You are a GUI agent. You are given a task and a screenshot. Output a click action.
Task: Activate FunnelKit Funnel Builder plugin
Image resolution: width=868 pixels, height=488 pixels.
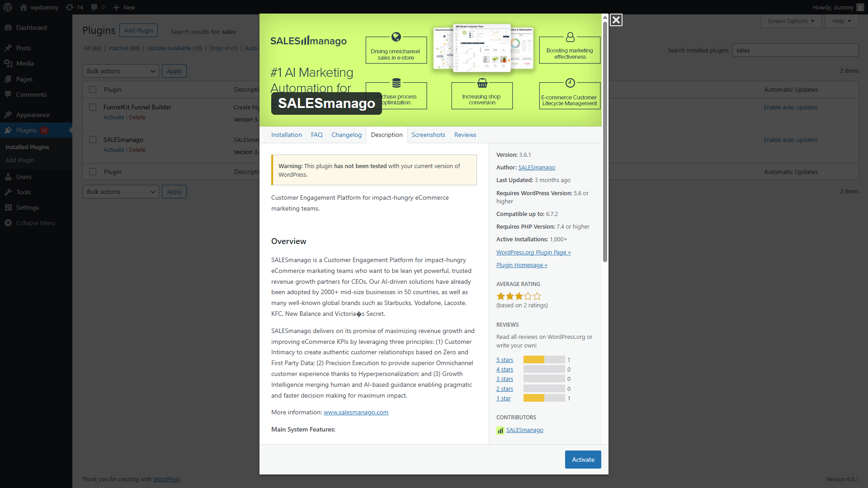(x=113, y=117)
